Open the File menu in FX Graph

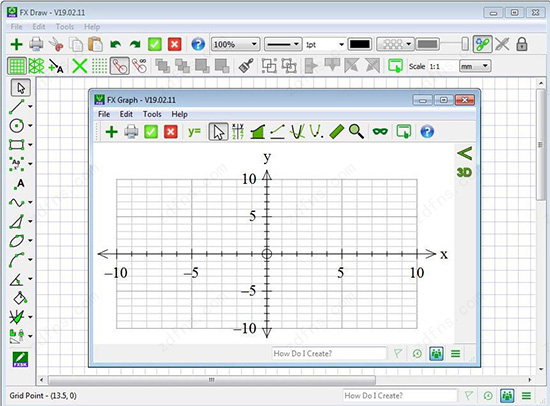click(104, 114)
